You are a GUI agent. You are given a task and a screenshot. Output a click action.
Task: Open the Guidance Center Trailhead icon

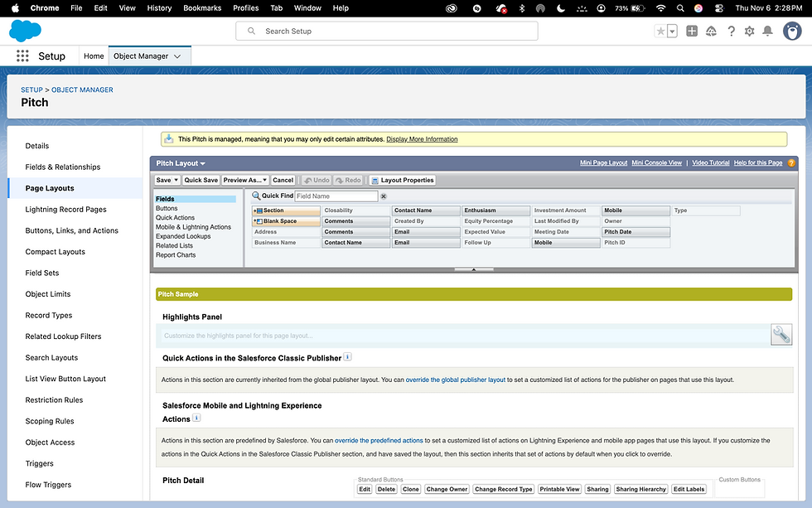pos(711,31)
